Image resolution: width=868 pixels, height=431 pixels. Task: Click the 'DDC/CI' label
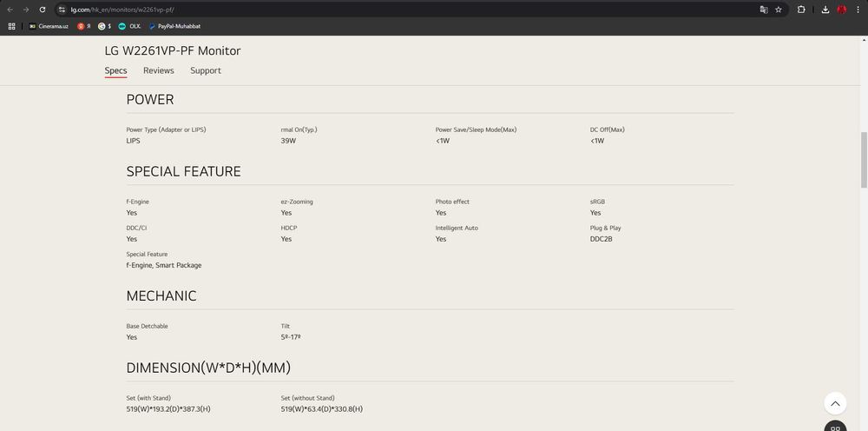tap(136, 228)
